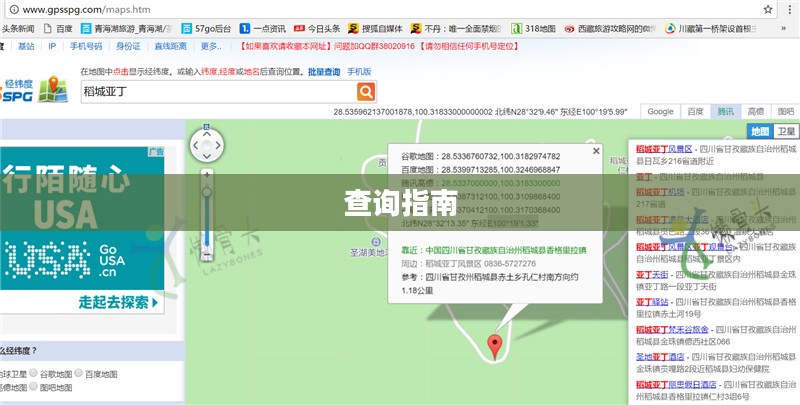Switch map view to 卫星 mode

(786, 131)
